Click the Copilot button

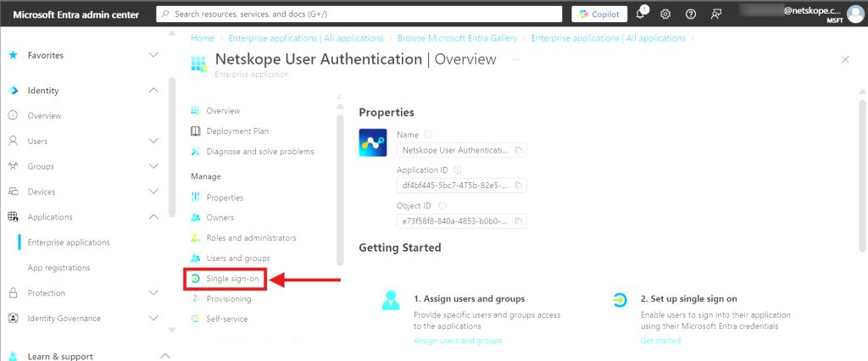[599, 14]
